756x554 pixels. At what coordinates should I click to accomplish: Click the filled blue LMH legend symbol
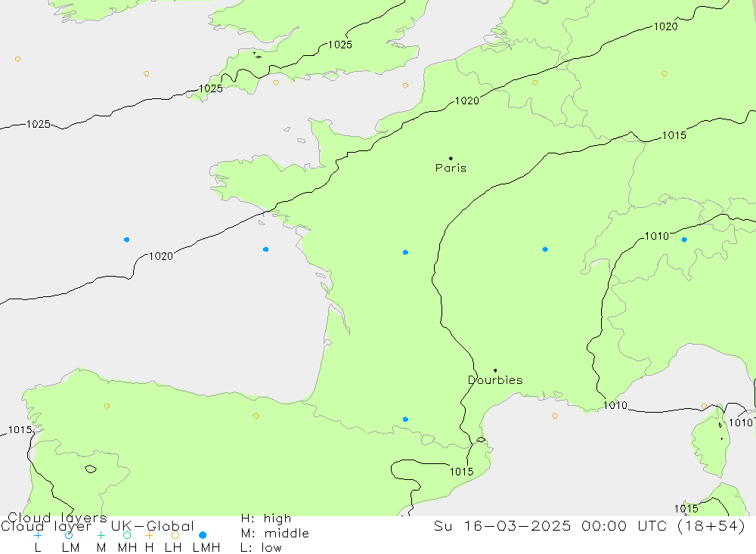click(203, 535)
